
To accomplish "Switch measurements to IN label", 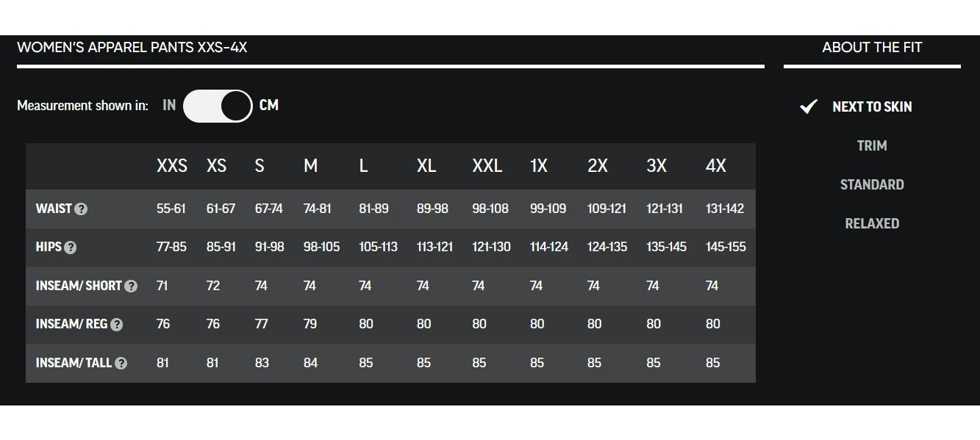I will pos(169,106).
